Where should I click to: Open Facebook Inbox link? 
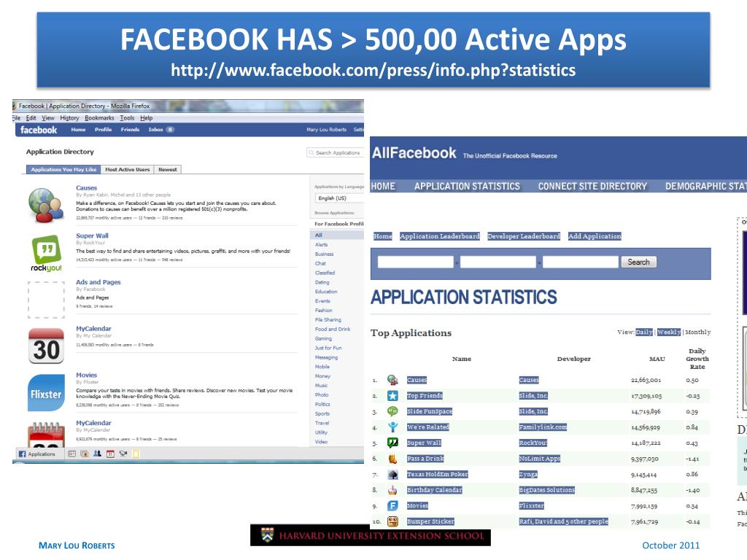156,130
